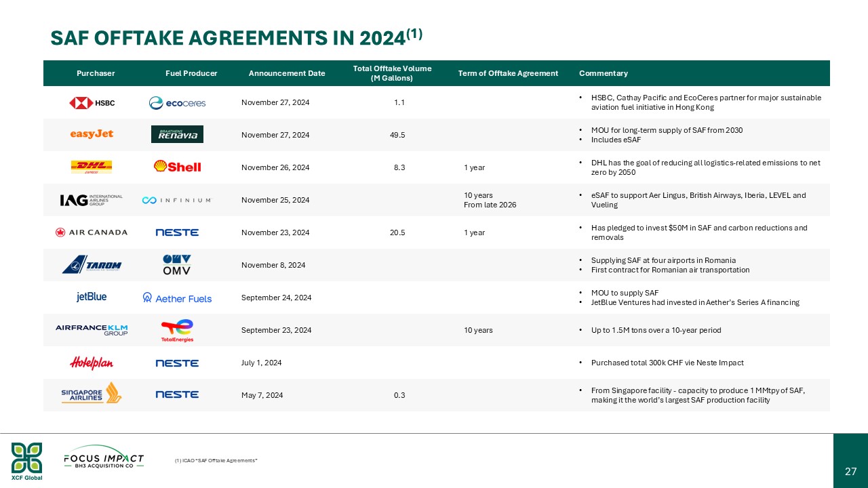Click the "Includes eSAF" bullet

(616, 140)
